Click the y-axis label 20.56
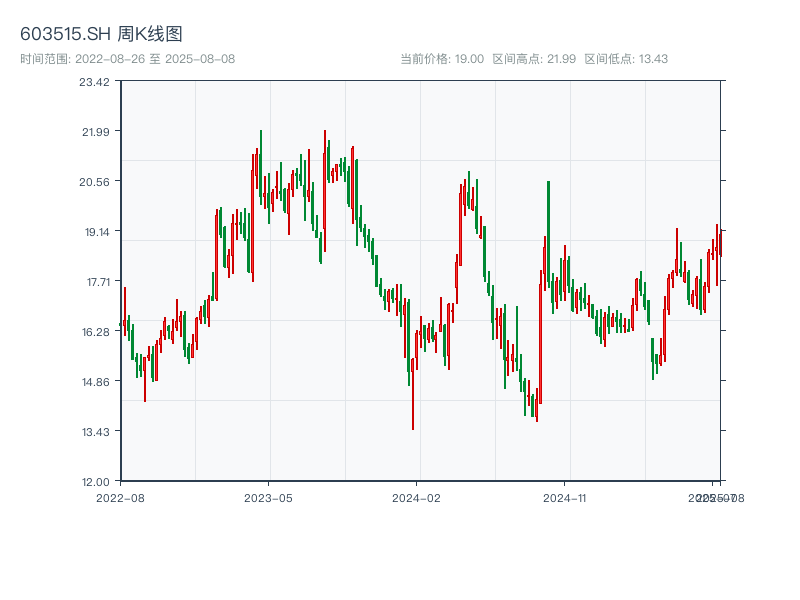The height and width of the screenshot is (600, 800). 94,182
